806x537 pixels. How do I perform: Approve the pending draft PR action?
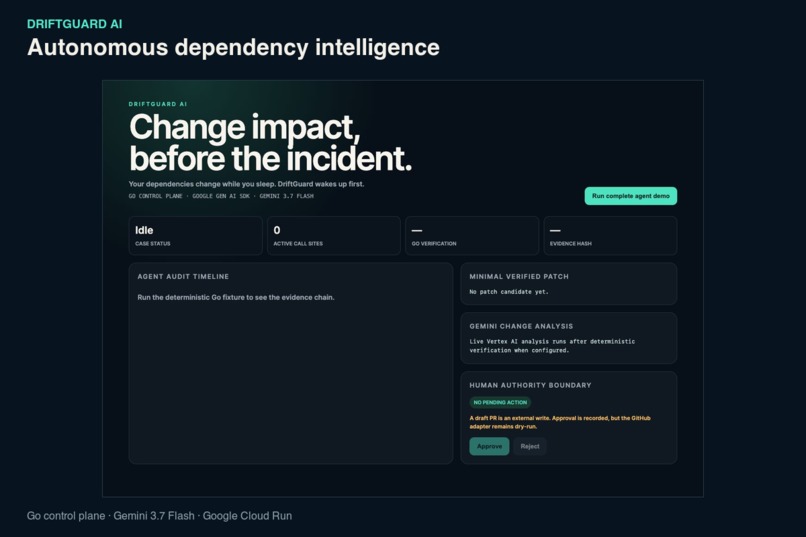[489, 446]
